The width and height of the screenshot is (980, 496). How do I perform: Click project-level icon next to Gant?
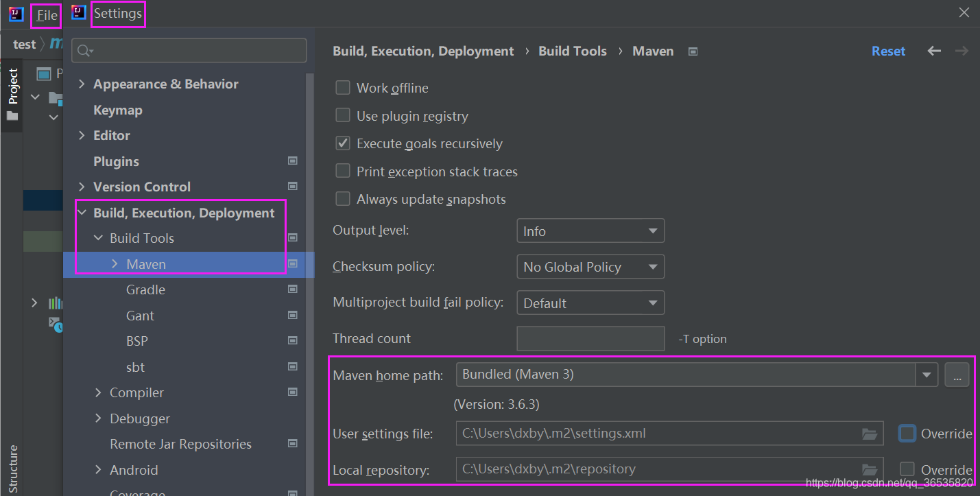293,315
